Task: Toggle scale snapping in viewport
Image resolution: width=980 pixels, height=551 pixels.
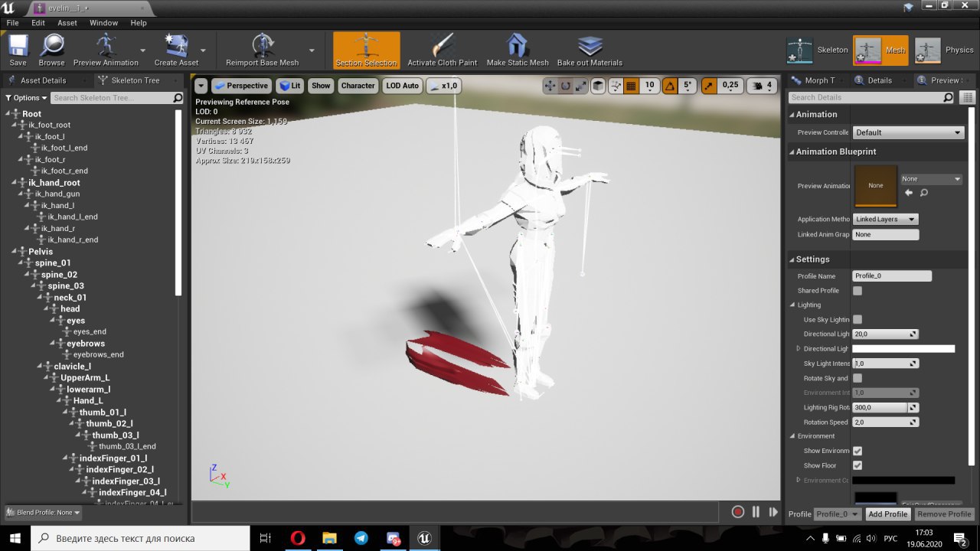Action: 709,86
